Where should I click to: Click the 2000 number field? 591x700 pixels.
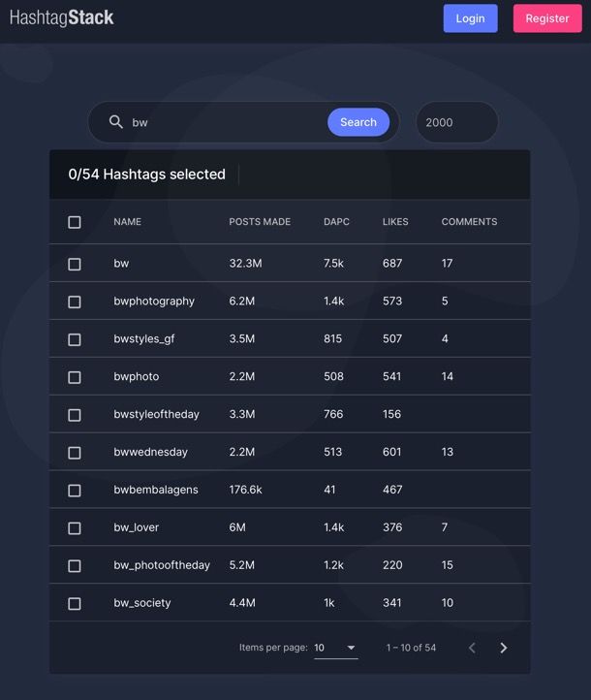pos(456,122)
